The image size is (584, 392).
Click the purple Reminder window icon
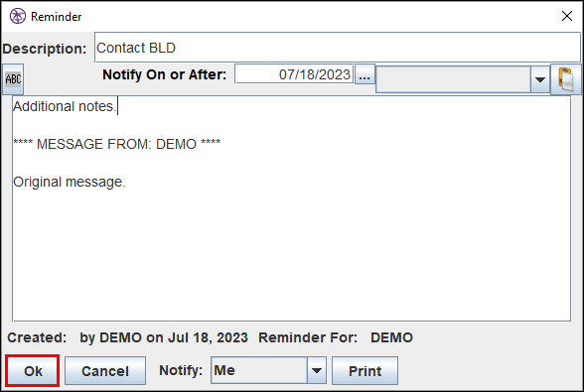point(18,16)
